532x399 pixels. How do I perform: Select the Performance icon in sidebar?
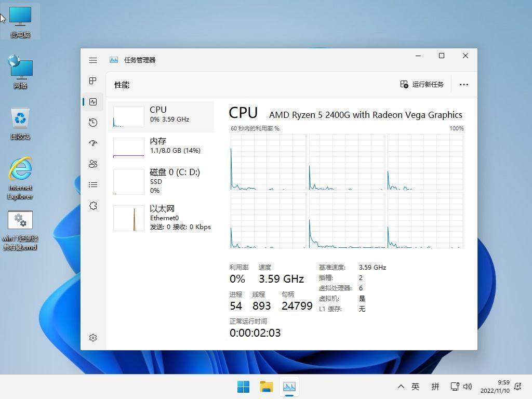click(x=93, y=102)
